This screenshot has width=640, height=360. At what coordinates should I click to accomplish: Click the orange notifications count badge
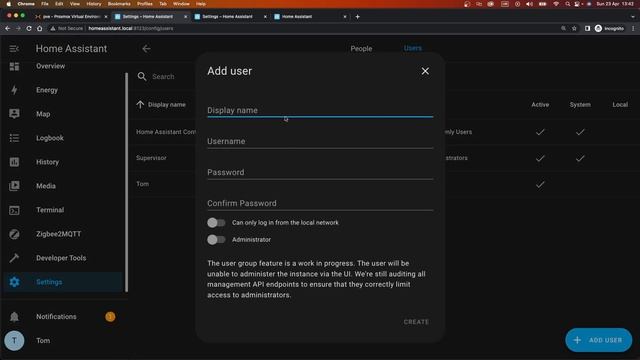[x=110, y=317]
